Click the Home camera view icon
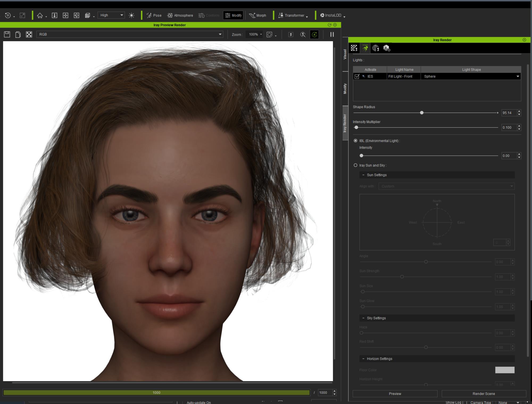This screenshot has height=404, width=532. [40, 15]
